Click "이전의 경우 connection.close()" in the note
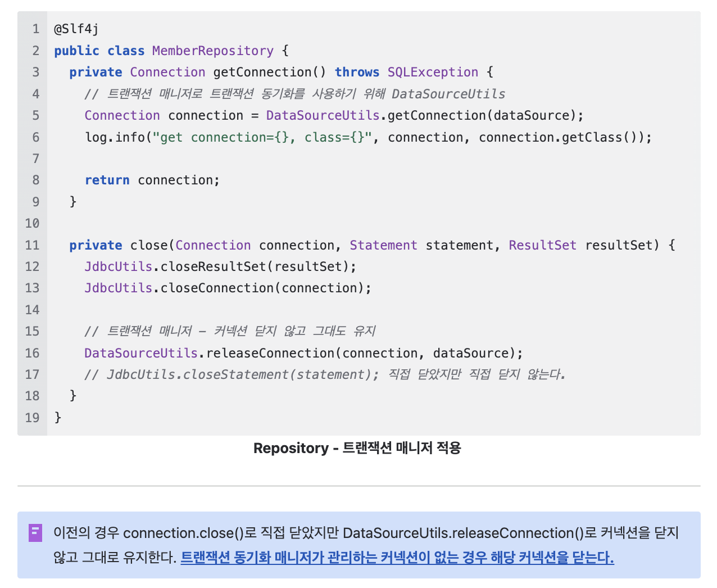Screen dimensions: 717x588 tap(149, 533)
